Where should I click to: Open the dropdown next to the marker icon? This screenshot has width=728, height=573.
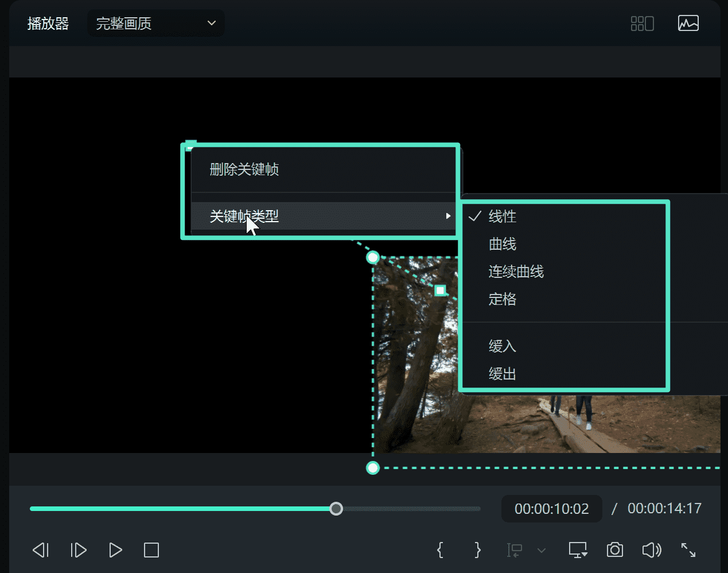click(x=542, y=550)
